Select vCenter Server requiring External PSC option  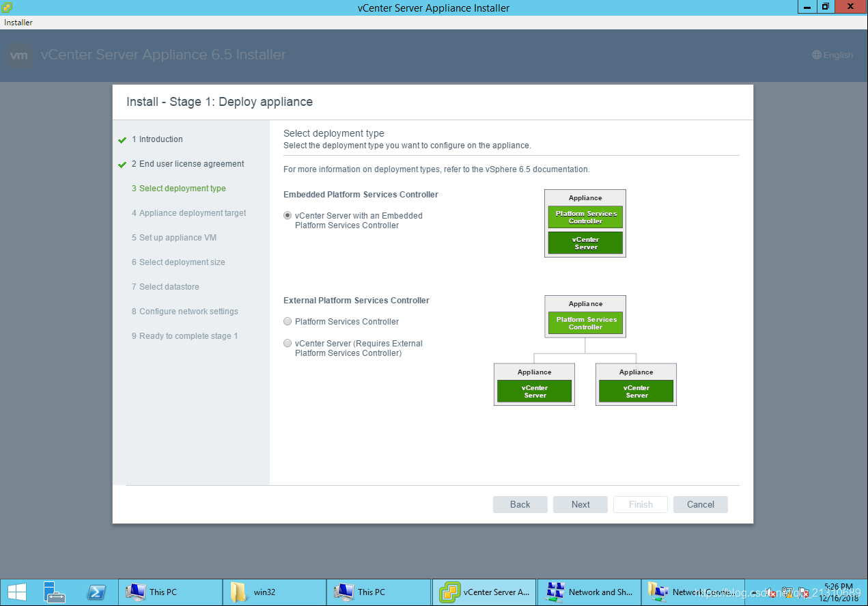pyautogui.click(x=288, y=343)
